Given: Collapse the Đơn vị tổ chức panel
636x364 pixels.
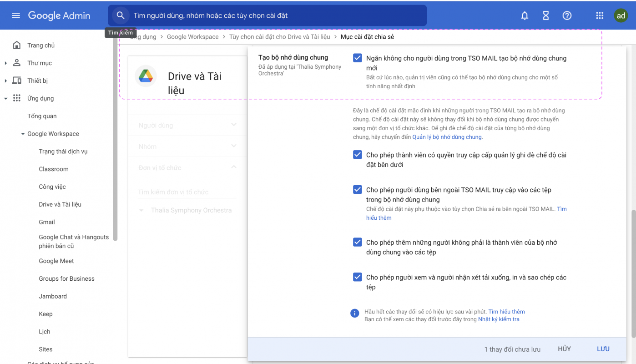Looking at the screenshot, I should point(234,167).
